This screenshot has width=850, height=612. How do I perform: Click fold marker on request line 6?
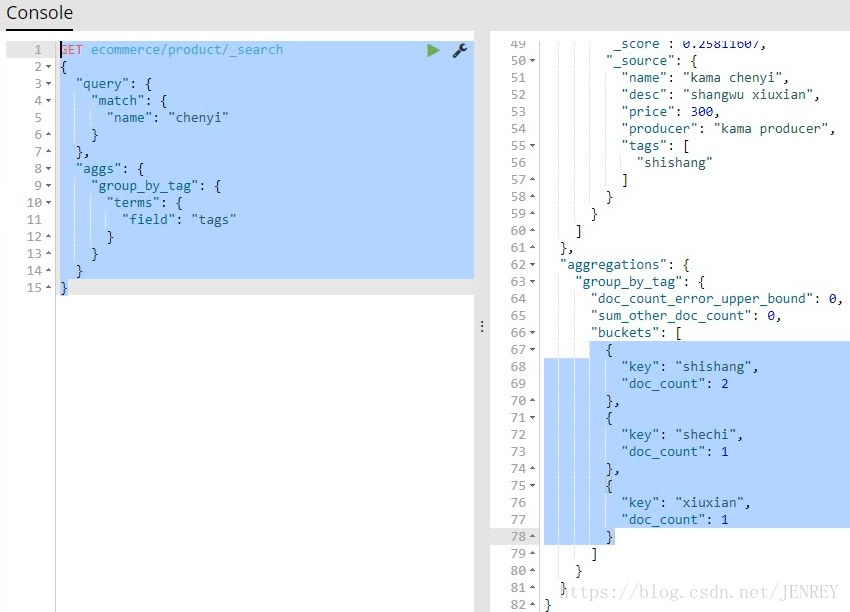[49, 134]
